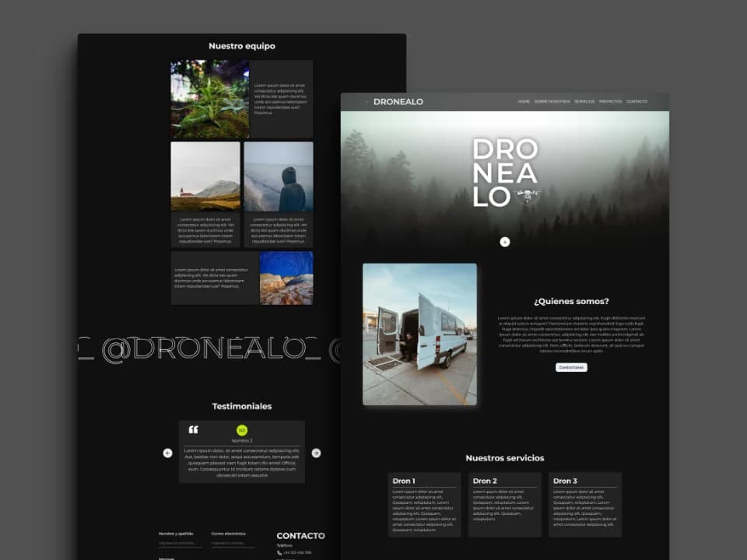Open the Dron 2 service card
This screenshot has height=560, width=747.
(x=505, y=505)
